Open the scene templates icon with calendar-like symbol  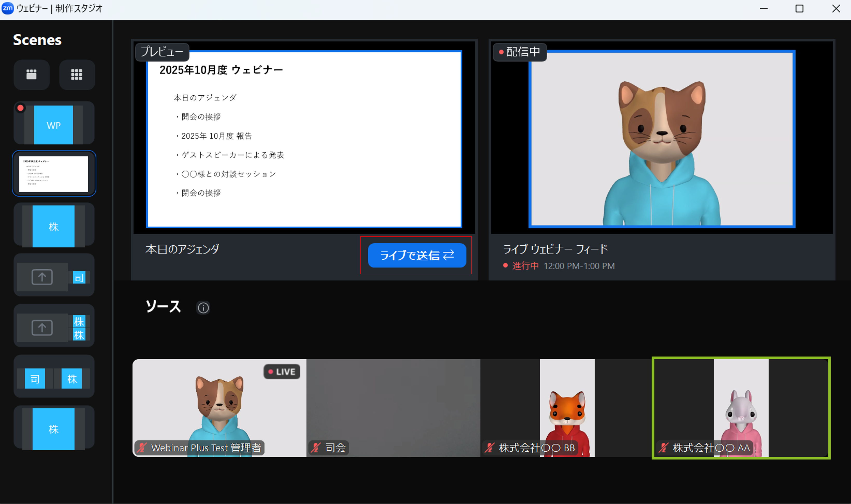pos(32,74)
